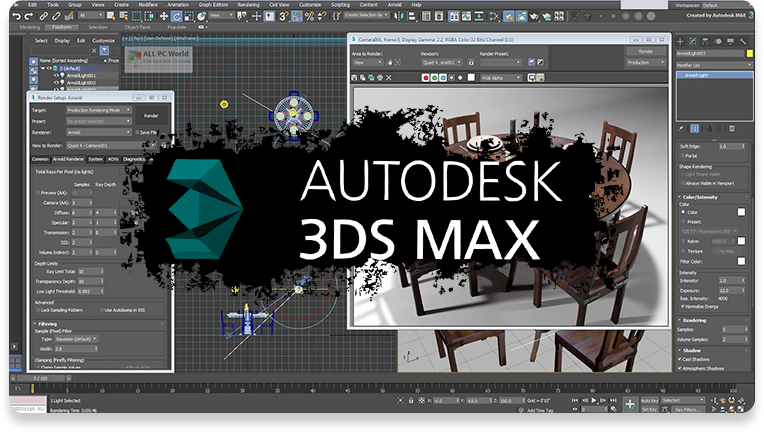Go to end frame of animation

click(613, 400)
